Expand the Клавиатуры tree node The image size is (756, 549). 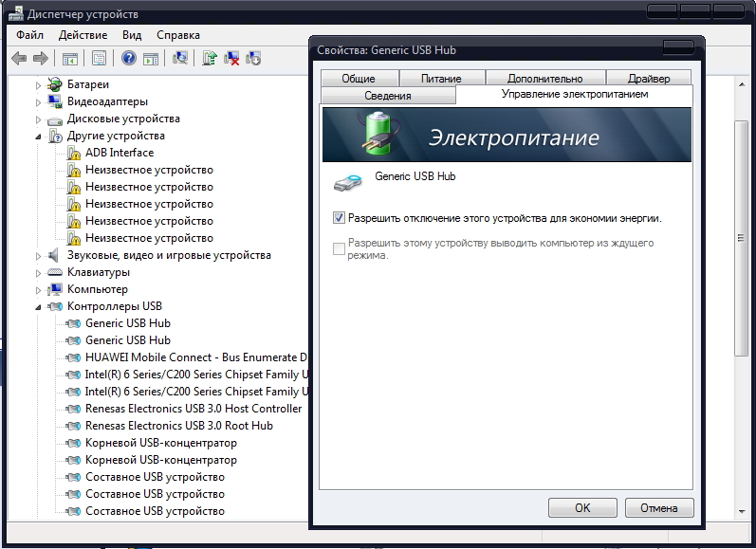click(x=39, y=273)
